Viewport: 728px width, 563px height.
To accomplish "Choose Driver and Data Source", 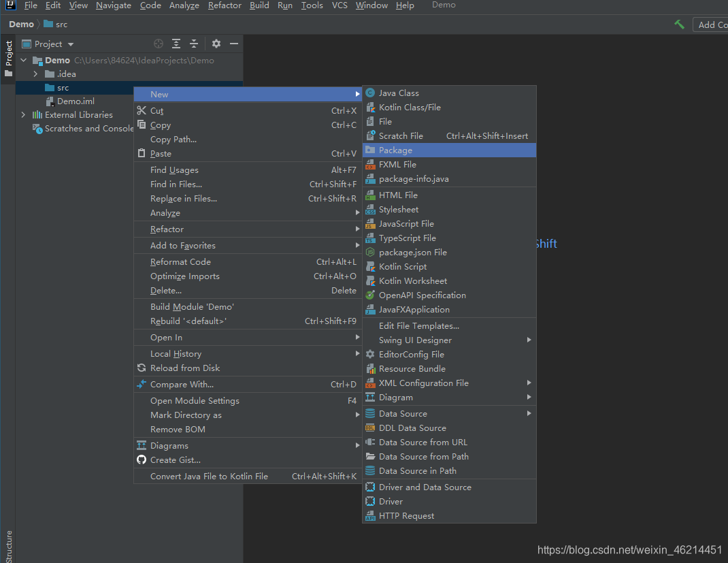I will coord(449,487).
